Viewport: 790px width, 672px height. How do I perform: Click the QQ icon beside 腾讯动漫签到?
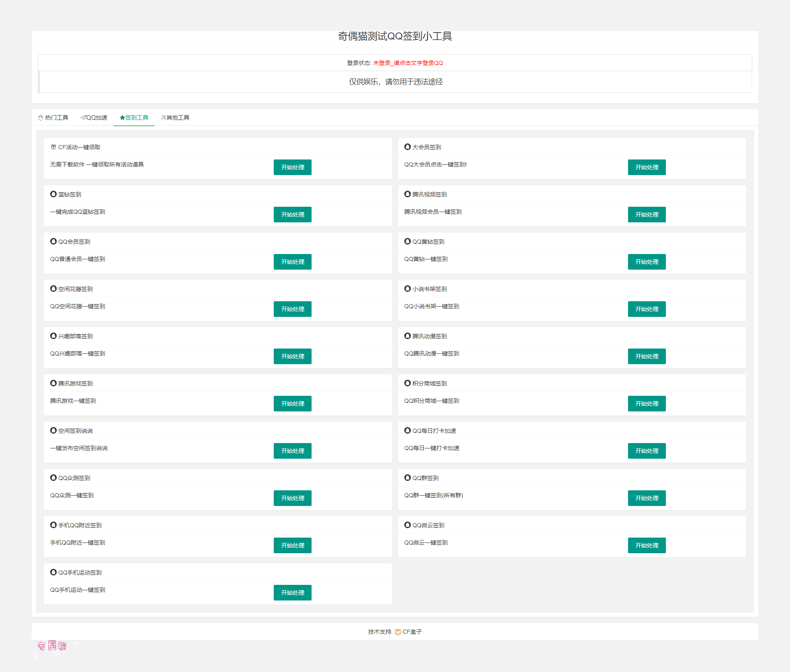click(x=407, y=336)
